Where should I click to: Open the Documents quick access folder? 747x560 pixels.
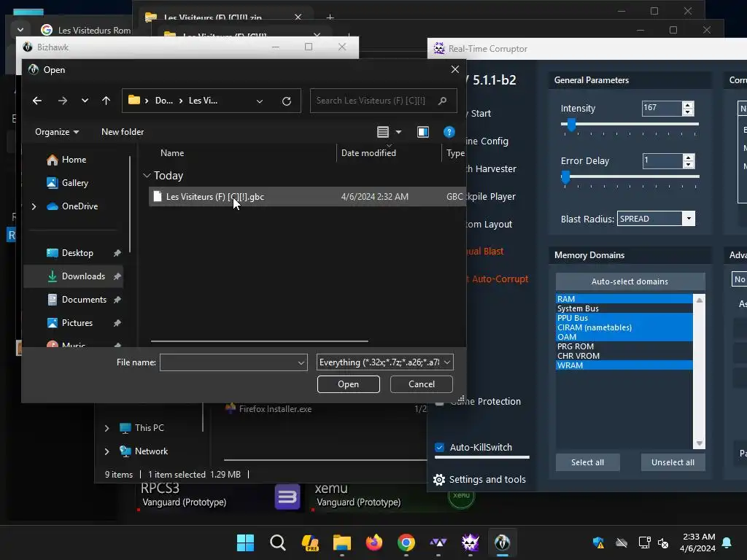pyautogui.click(x=77, y=300)
